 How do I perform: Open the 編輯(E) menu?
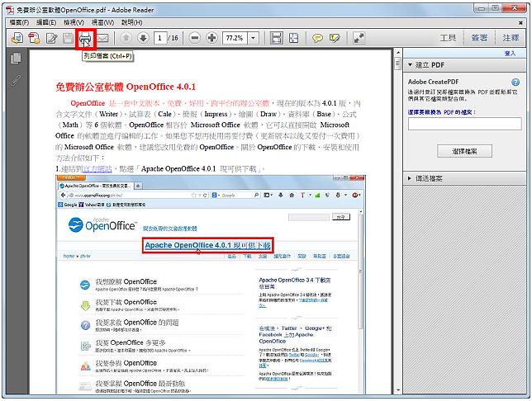46,23
